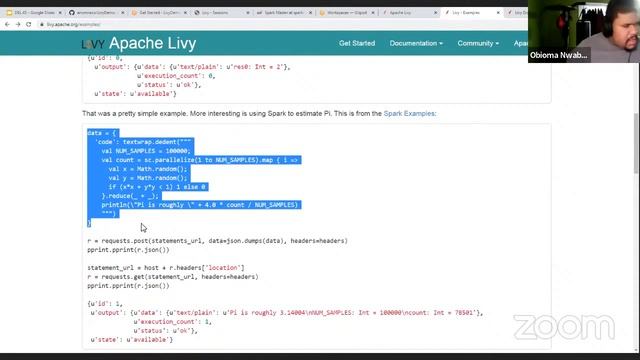Close the GitHub LivyDemo tab

tap(122, 13)
